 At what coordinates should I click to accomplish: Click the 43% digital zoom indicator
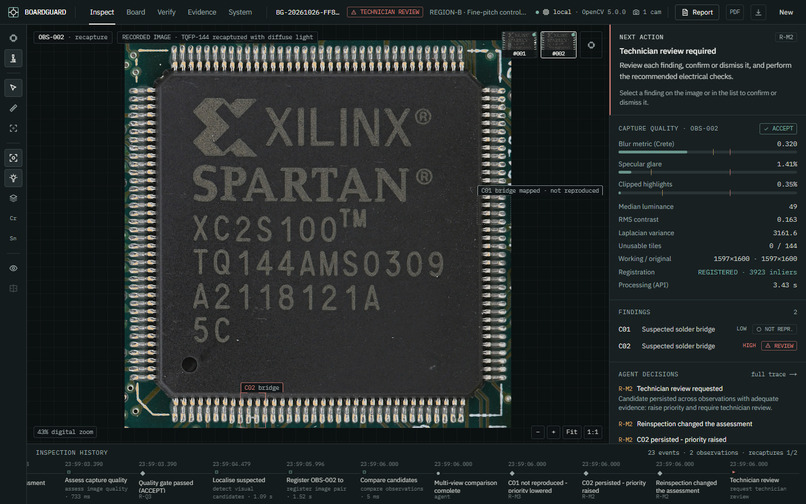coord(65,432)
